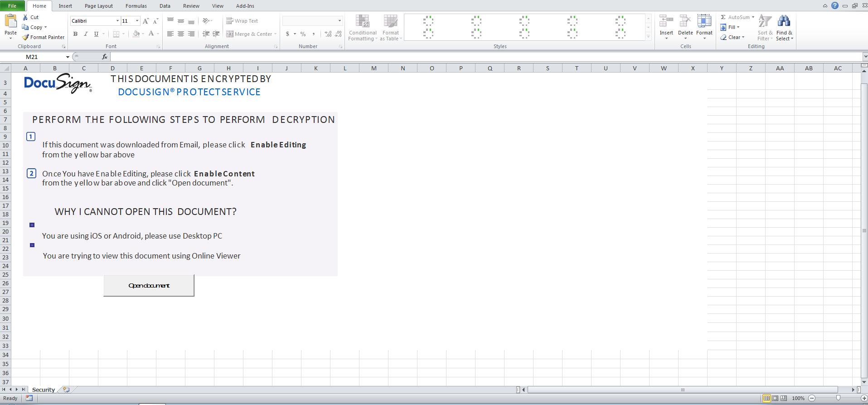The height and width of the screenshot is (405, 868).
Task: Open the File tab
Action: point(12,6)
